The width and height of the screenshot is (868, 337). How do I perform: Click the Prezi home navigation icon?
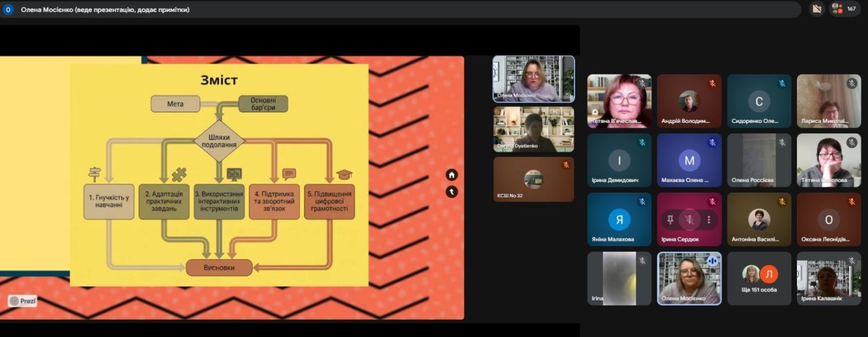(x=452, y=175)
